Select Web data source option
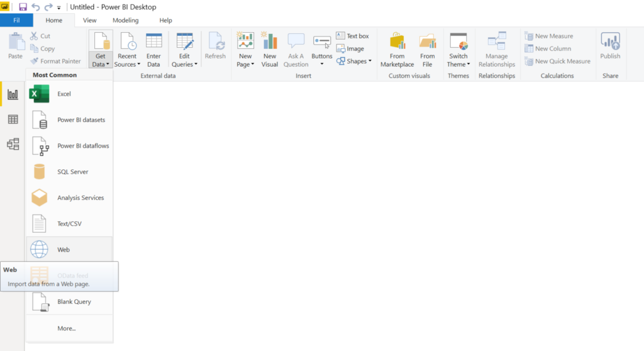The width and height of the screenshot is (644, 351). (64, 250)
